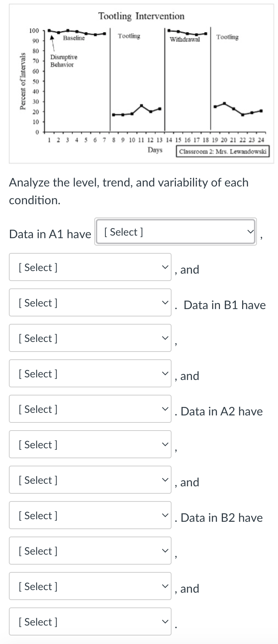Open the first Select dropdown for B1 data
Screen dimensions: 278x644
[x=90, y=338]
